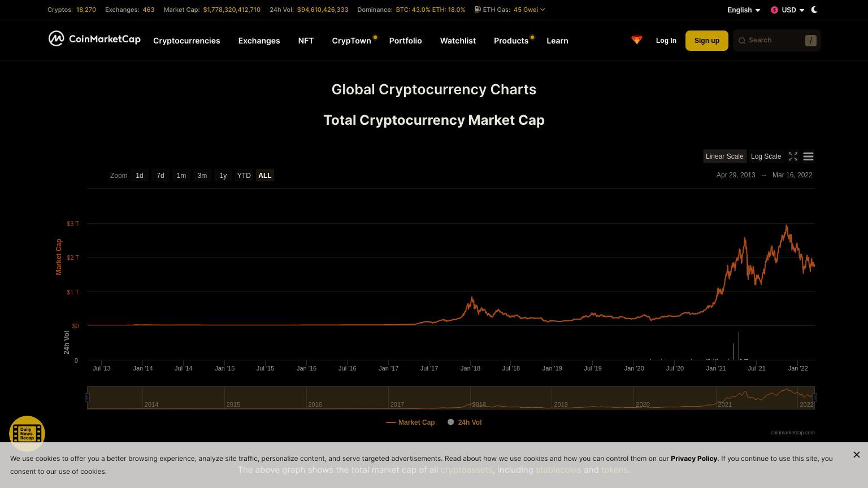Open NFT nav menu
The height and width of the screenshot is (488, 868).
[x=306, y=41]
